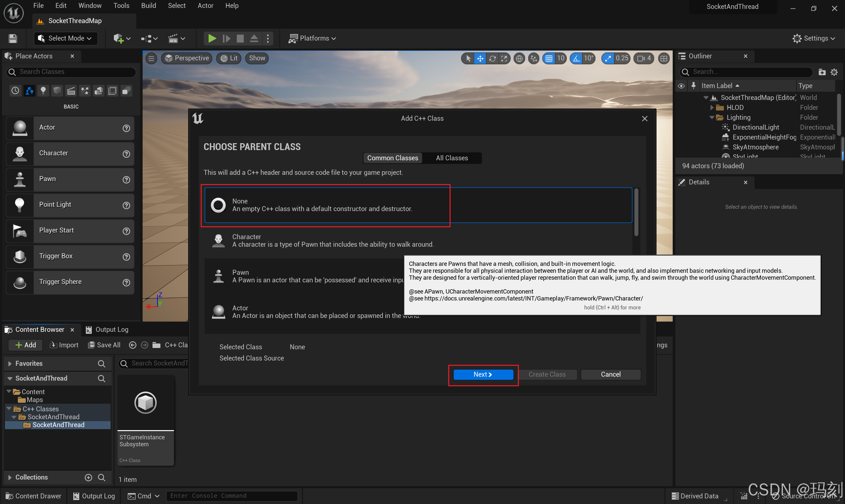The width and height of the screenshot is (845, 504).
Task: Expand the HLOD folder in Outliner
Action: [712, 108]
